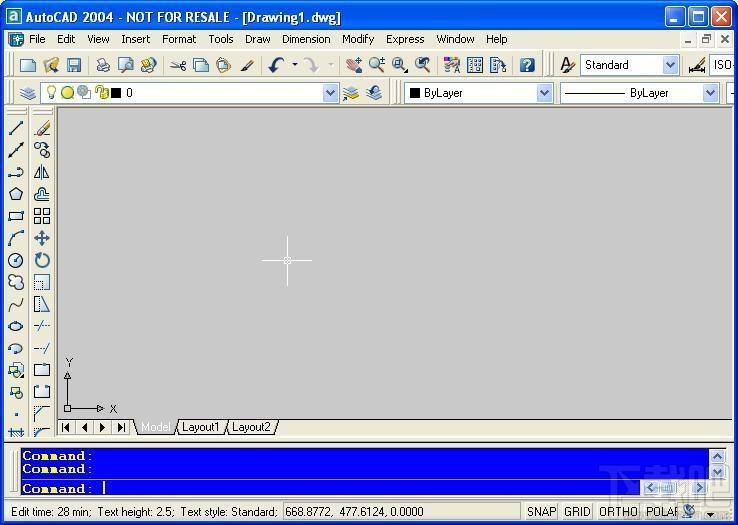Select the Scale tool
The width and height of the screenshot is (738, 525).
pos(42,282)
